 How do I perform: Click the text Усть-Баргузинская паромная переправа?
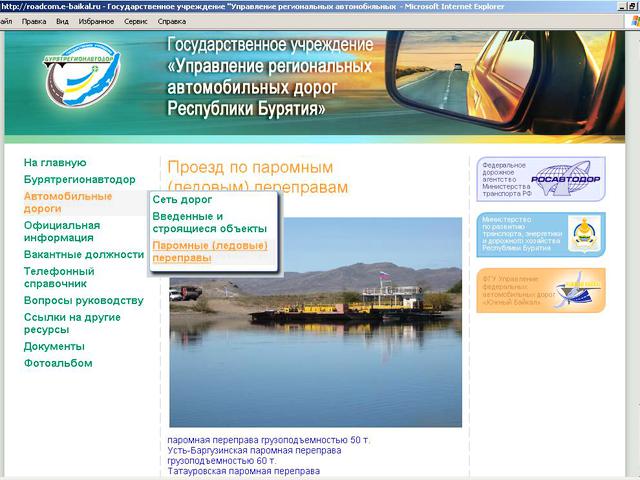click(254, 451)
